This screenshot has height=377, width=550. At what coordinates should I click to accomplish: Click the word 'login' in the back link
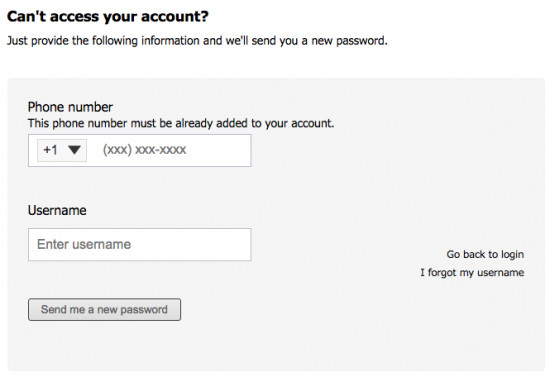[x=512, y=255]
